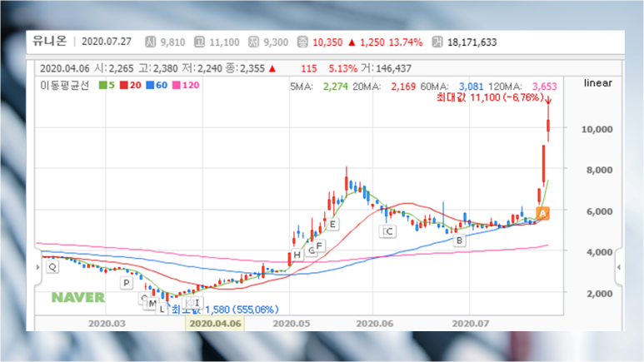The height and width of the screenshot is (362, 644).
Task: Open the I event marker
Action: click(x=197, y=303)
